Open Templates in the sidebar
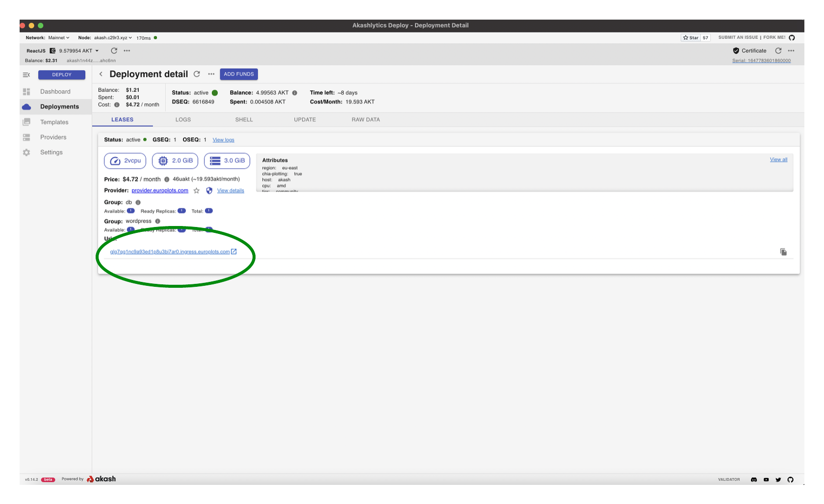Image resolution: width=824 pixels, height=504 pixels. (x=55, y=122)
